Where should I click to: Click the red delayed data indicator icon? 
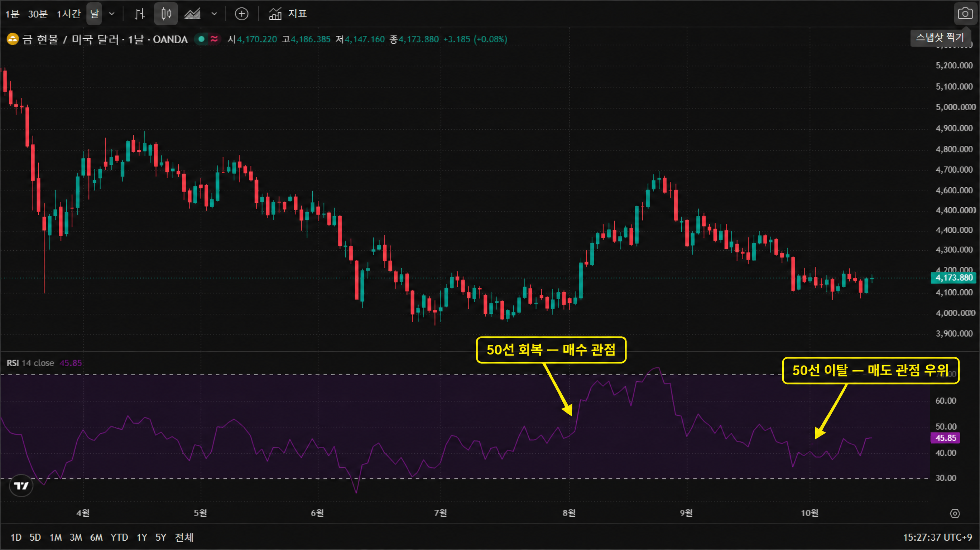pos(214,39)
